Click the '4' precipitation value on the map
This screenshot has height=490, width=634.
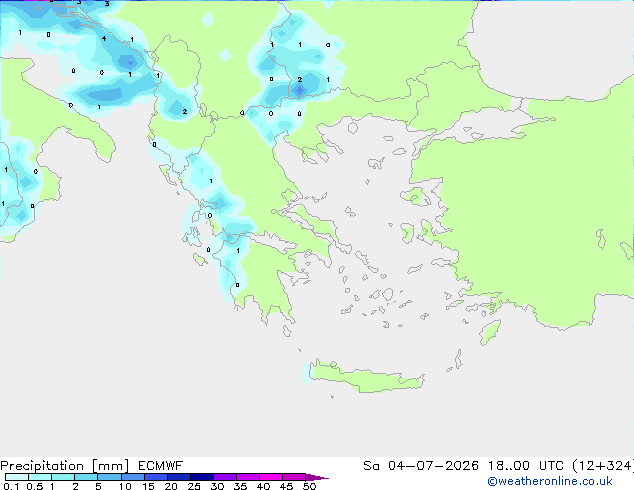coord(104,38)
